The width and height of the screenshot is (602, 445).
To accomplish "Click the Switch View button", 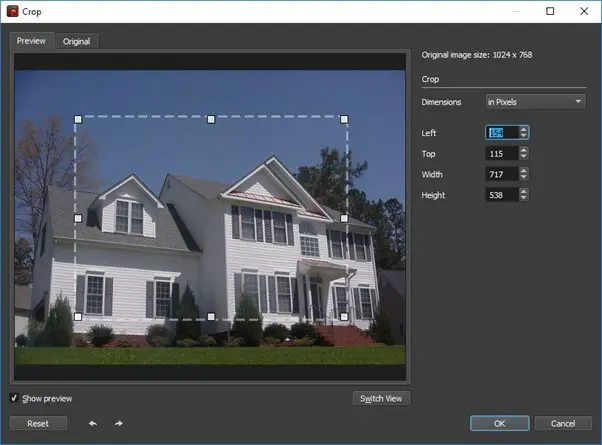I will (x=381, y=399).
